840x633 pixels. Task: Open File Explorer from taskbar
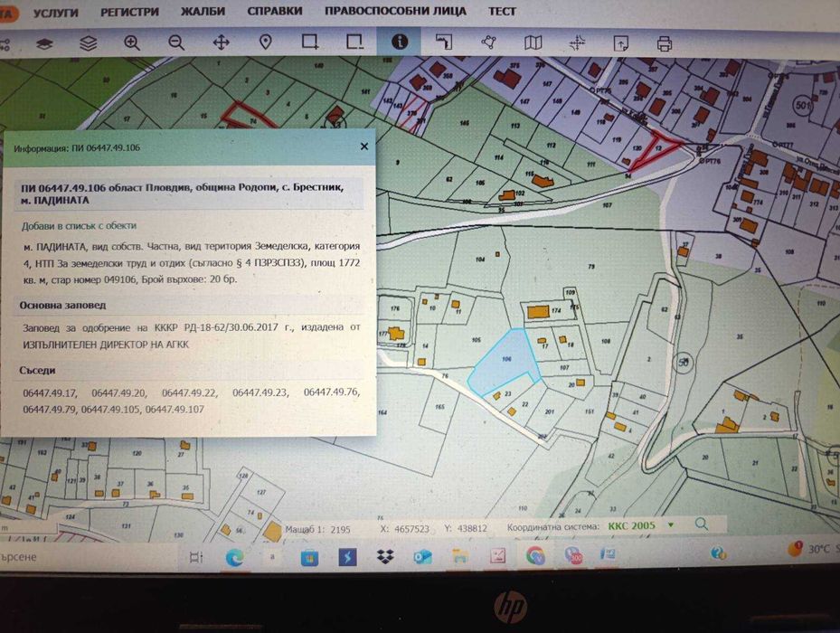(460, 556)
